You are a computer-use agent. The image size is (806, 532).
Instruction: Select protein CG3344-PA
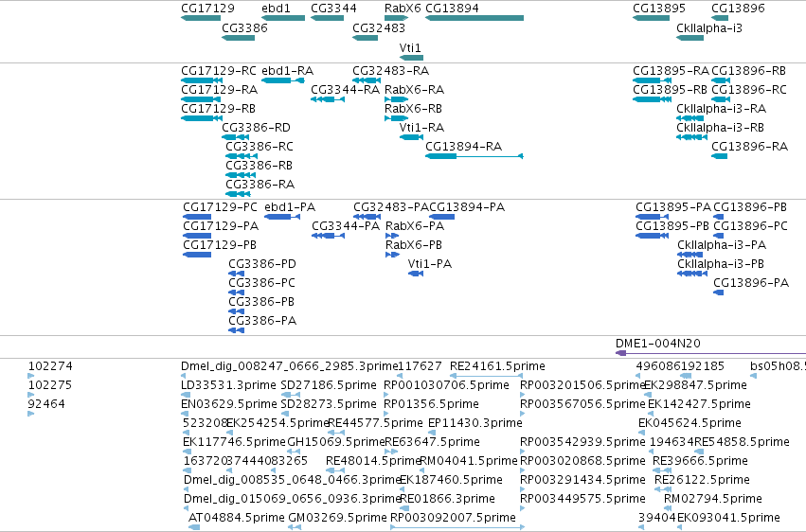pyautogui.click(x=328, y=236)
